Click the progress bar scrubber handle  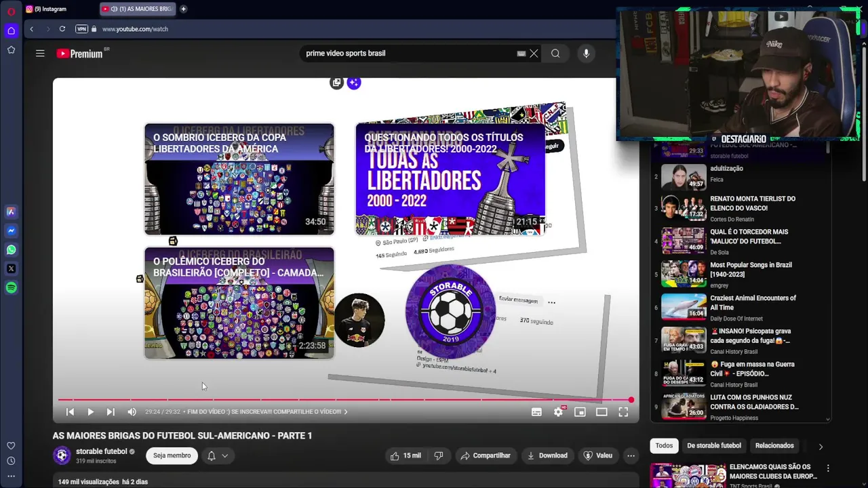[631, 400]
